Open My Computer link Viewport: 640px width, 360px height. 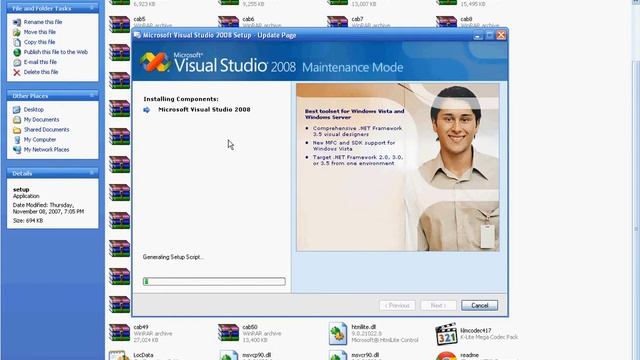point(40,140)
